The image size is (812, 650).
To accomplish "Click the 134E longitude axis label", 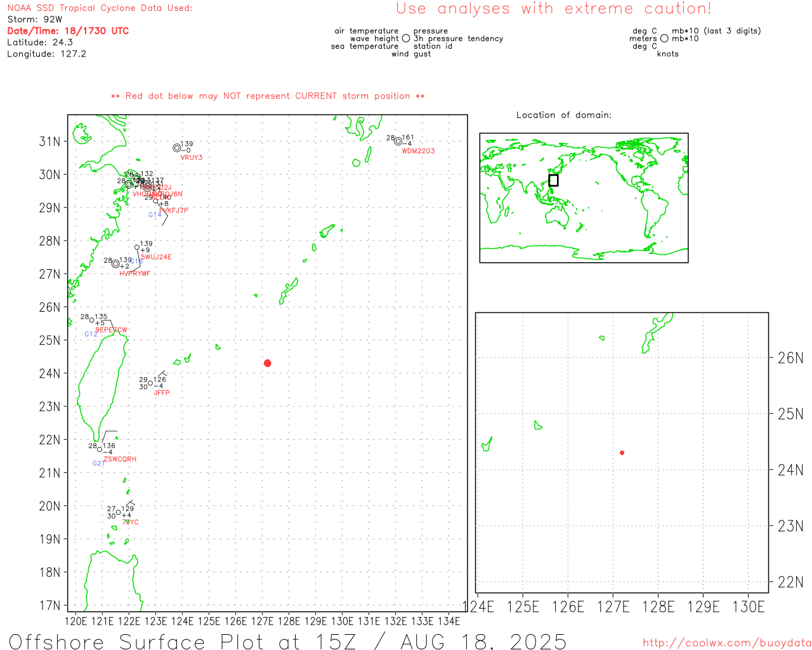I will tap(449, 621).
